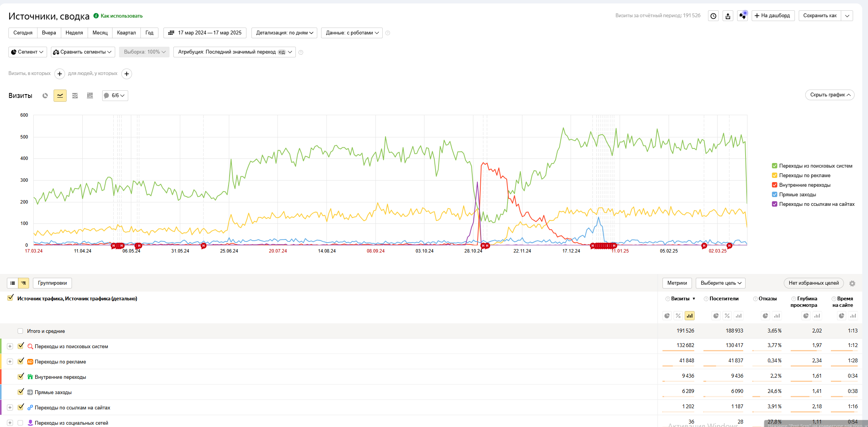Select the Квартал period tab
Viewport: 868px width, 427px height.
click(126, 33)
